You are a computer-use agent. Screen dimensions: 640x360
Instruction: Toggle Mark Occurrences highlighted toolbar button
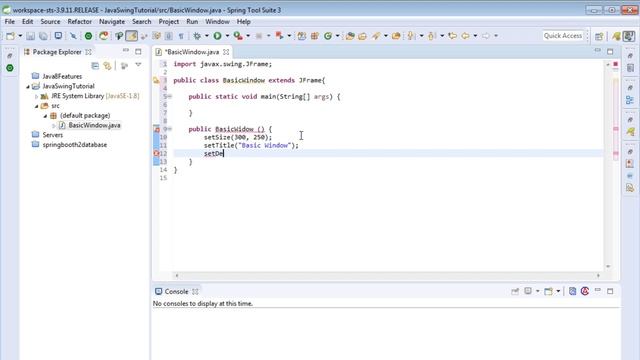131,36
